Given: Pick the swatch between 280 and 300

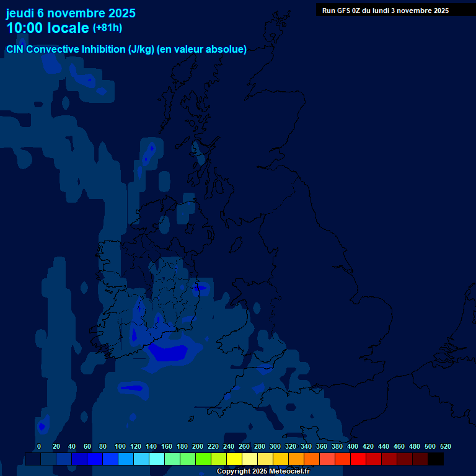Looking at the screenshot, I should pyautogui.click(x=265, y=459).
